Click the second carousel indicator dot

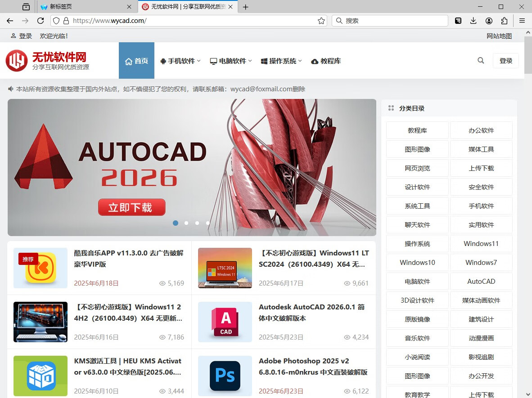tap(186, 223)
